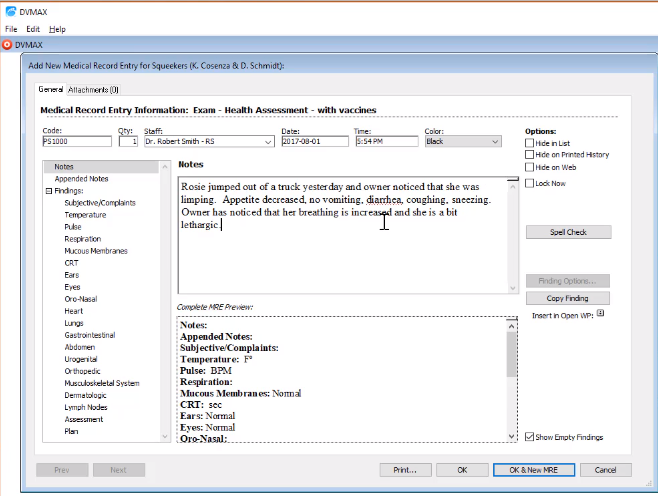The height and width of the screenshot is (496, 658).
Task: Select the General tab
Action: [51, 89]
